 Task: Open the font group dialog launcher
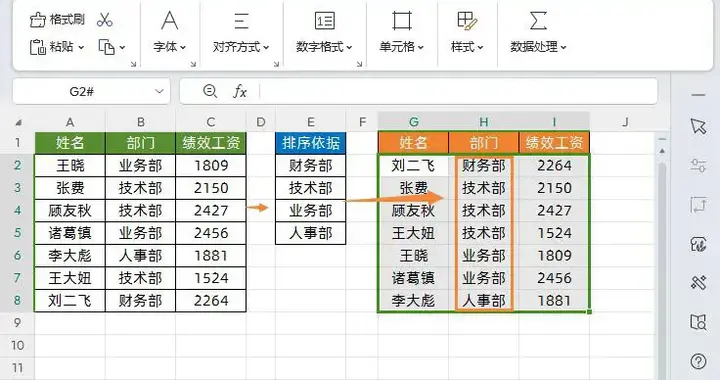click(x=193, y=64)
